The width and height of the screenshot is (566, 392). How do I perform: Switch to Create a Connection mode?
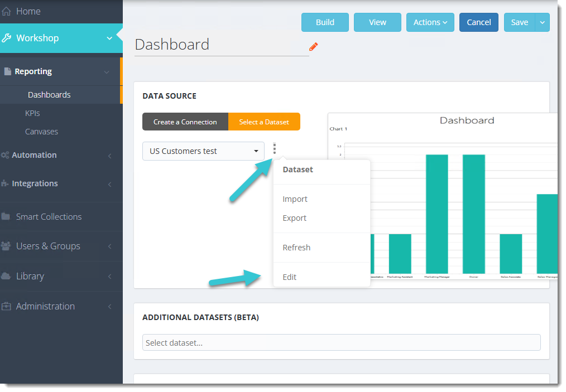pyautogui.click(x=185, y=122)
